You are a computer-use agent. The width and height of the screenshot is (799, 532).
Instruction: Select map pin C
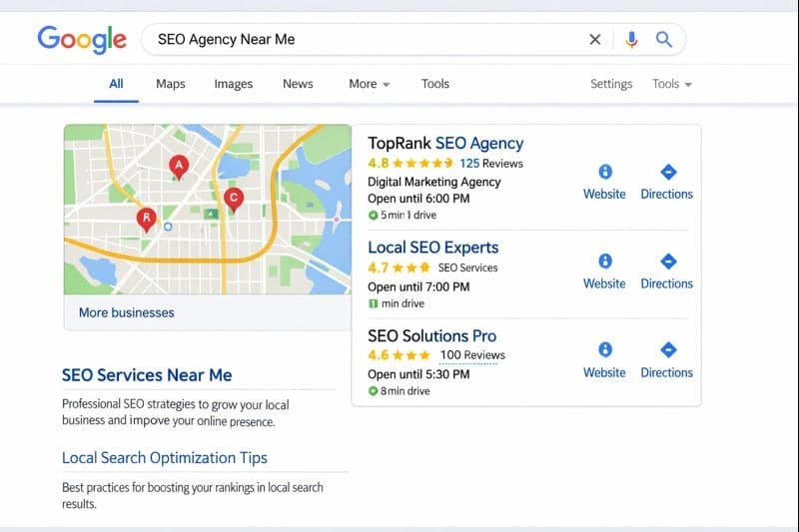(234, 199)
